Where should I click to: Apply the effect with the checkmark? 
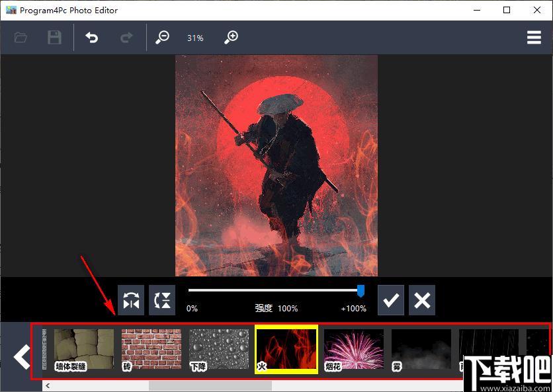pyautogui.click(x=391, y=300)
